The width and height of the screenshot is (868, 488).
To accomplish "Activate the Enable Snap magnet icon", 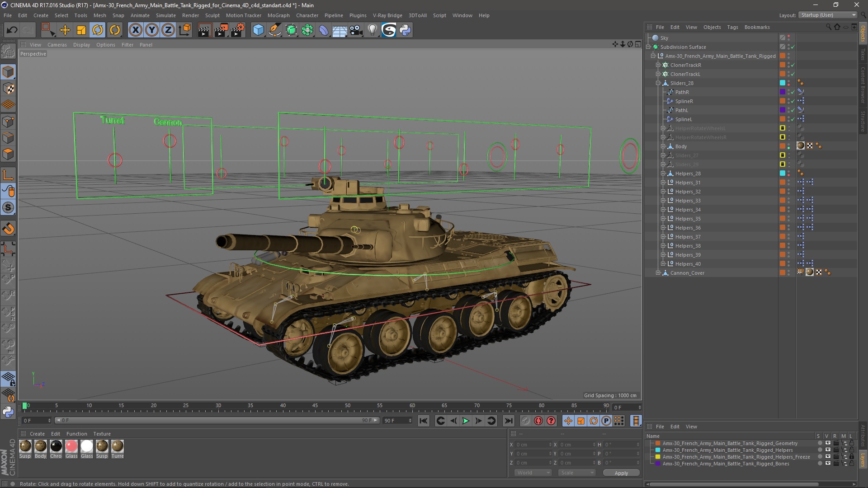I will (x=8, y=229).
